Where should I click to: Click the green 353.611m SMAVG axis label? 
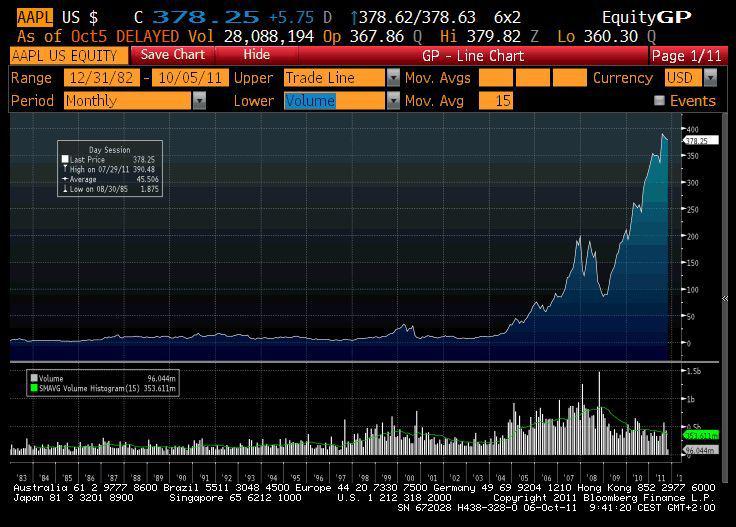700,435
